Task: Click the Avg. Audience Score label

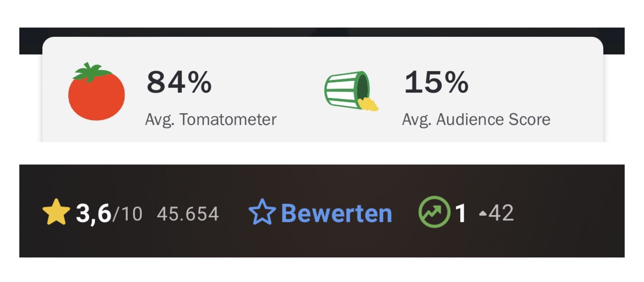Action: 476,119
